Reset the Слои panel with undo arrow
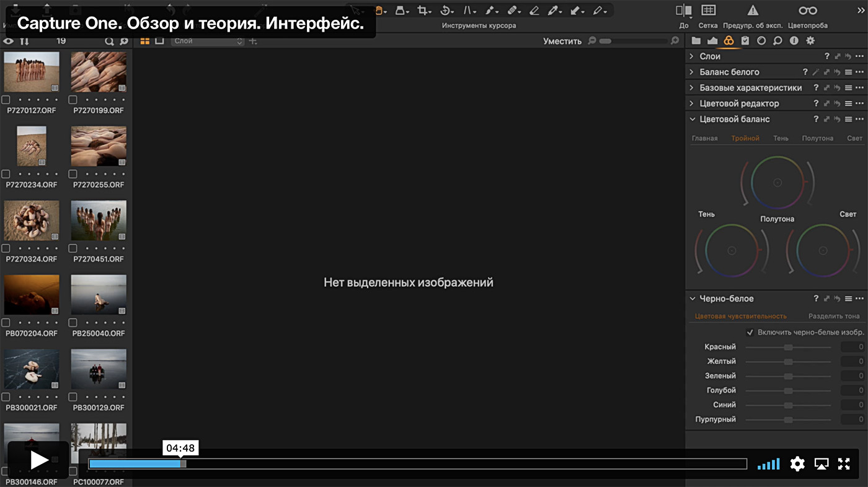The width and height of the screenshot is (868, 487). 848,56
